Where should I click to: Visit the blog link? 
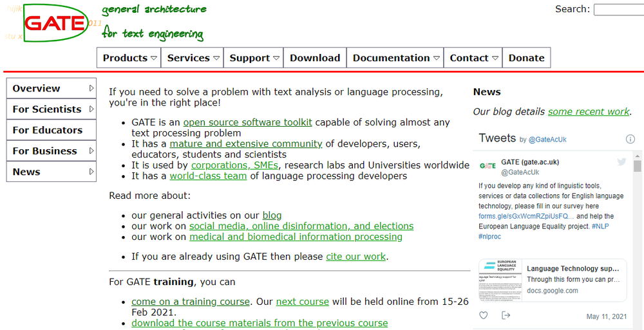tap(272, 215)
